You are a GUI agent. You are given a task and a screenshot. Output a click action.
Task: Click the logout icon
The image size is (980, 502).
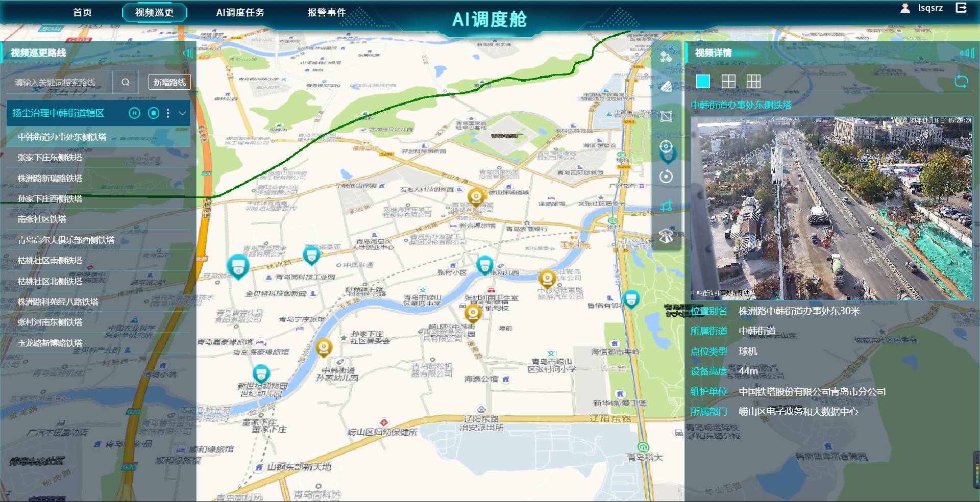(x=961, y=8)
